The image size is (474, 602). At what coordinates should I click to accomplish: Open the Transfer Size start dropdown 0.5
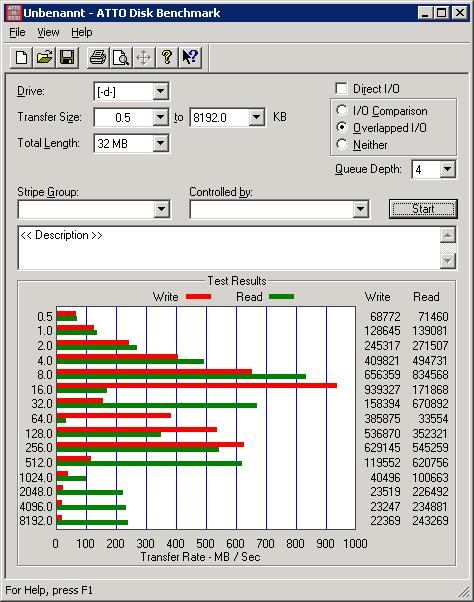[x=160, y=117]
